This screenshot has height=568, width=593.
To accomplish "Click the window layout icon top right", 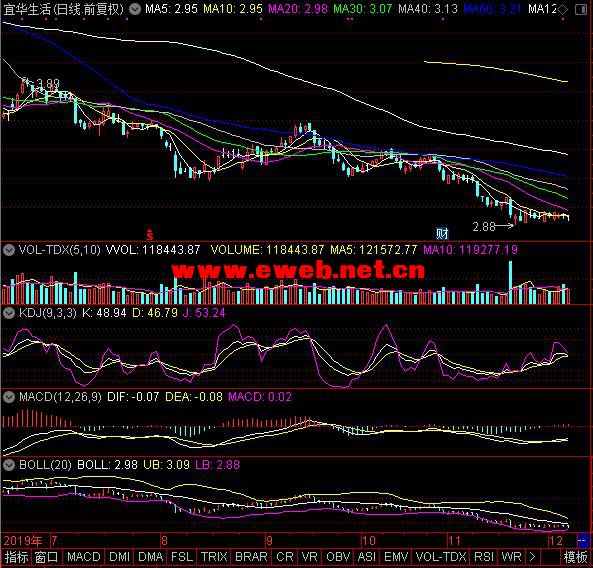I will 581,10.
